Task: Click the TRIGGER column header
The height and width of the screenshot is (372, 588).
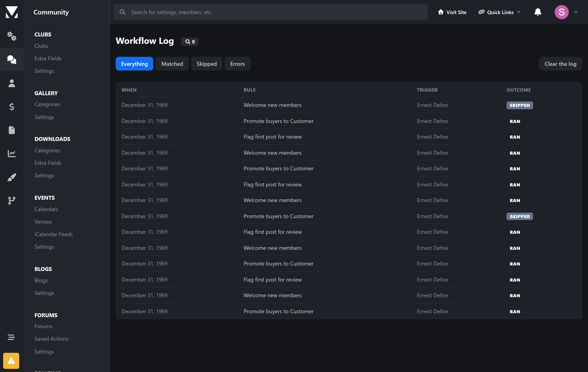Action: coord(427,90)
